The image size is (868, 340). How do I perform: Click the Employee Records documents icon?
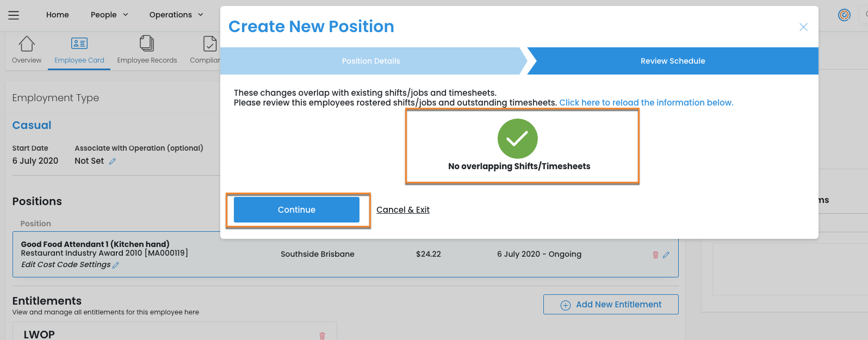point(147,44)
